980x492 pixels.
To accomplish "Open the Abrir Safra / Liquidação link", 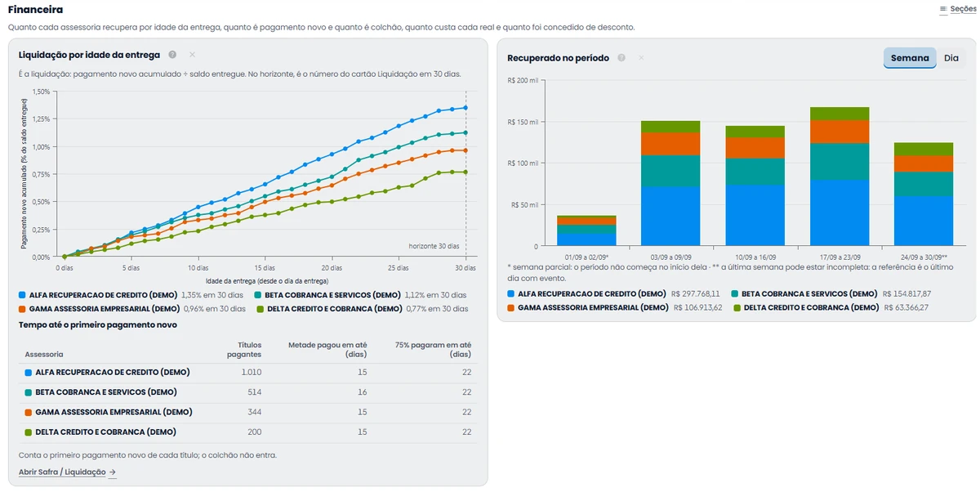I will [68, 472].
